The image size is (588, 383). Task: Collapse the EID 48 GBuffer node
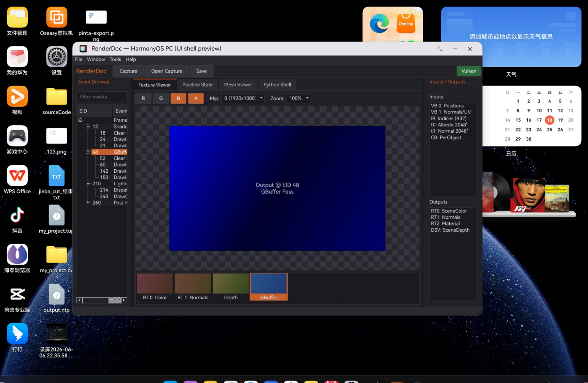pos(87,152)
